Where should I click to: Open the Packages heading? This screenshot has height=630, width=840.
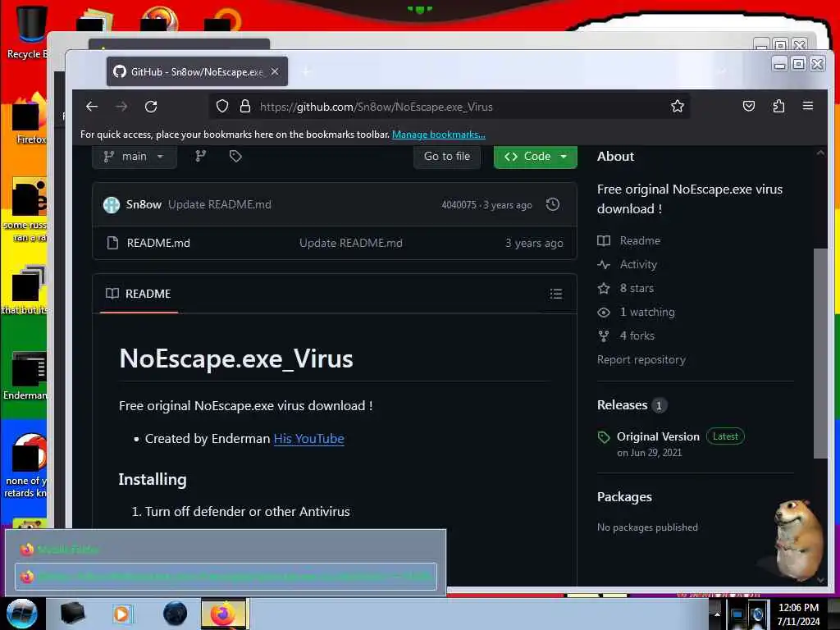624,497
